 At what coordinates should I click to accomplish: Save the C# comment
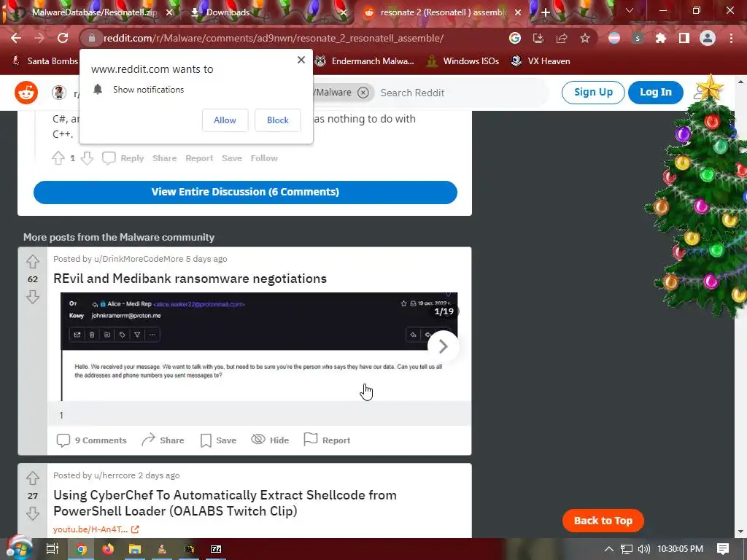pos(231,158)
